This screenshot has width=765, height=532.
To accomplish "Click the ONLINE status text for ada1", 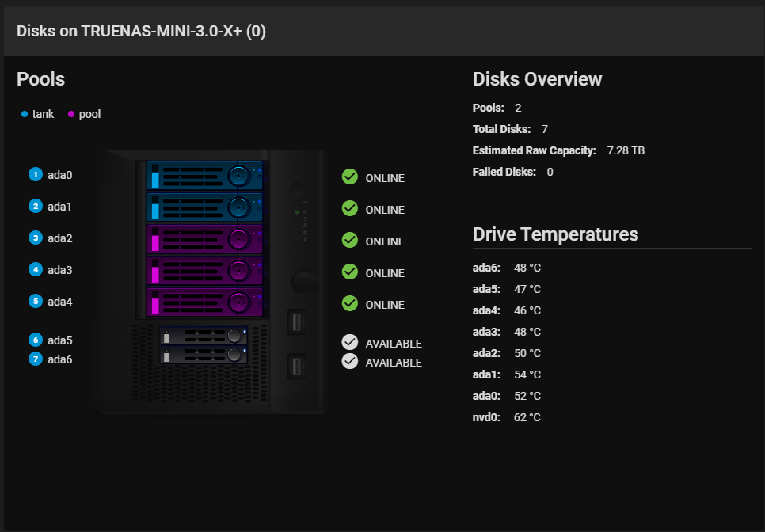I will click(385, 210).
